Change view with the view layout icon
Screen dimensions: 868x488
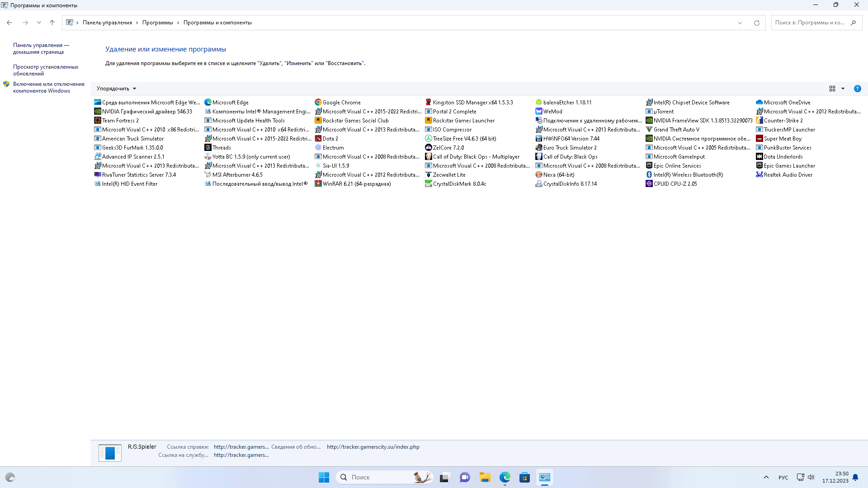click(832, 89)
